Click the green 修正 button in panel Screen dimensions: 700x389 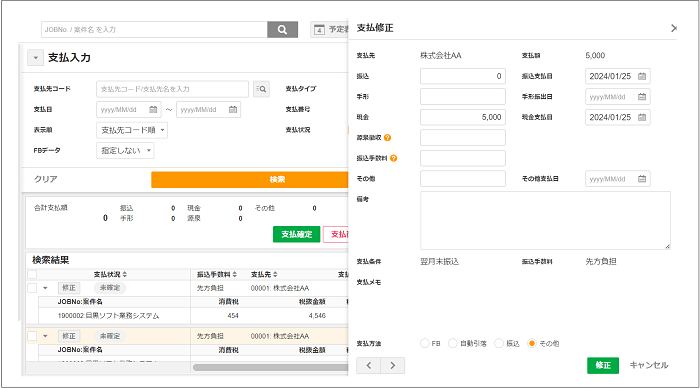(603, 365)
